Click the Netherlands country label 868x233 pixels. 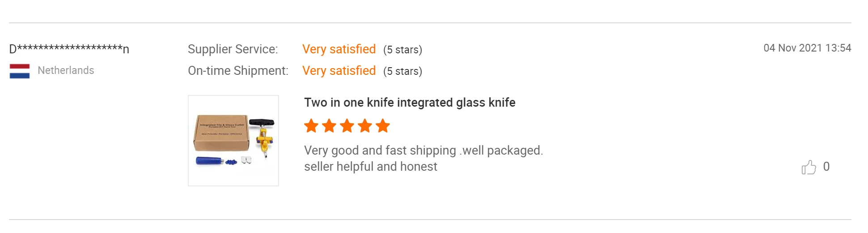tap(66, 70)
